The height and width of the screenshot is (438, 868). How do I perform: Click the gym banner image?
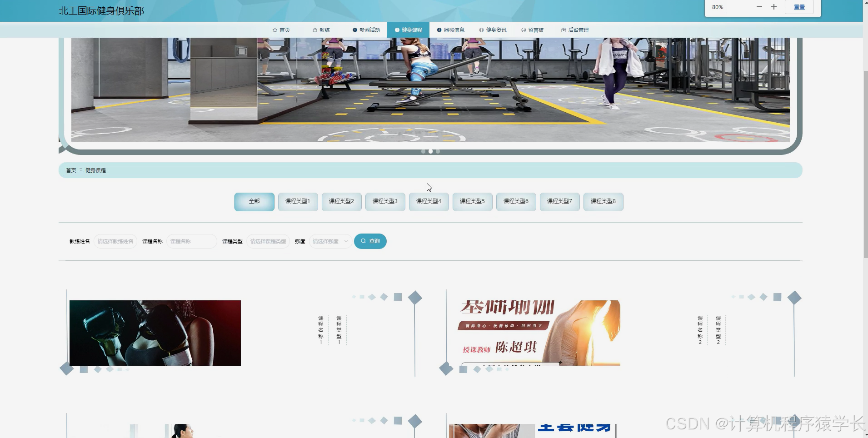pyautogui.click(x=430, y=90)
